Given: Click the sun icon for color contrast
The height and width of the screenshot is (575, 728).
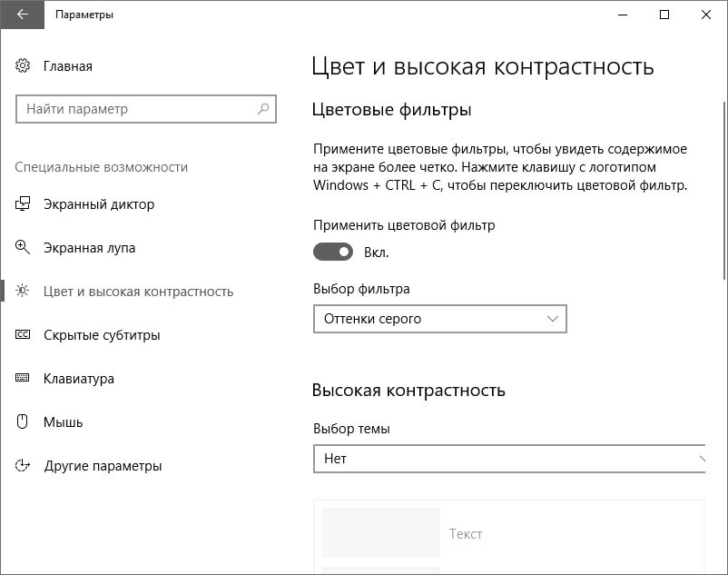Looking at the screenshot, I should click(x=23, y=292).
